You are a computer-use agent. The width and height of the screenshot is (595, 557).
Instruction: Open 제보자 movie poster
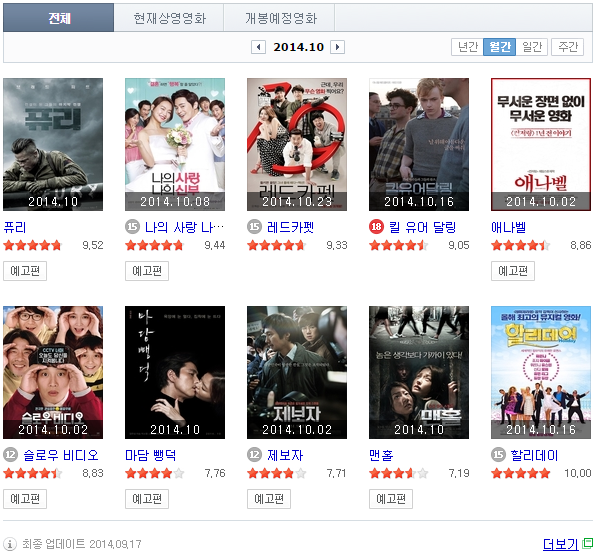pos(297,373)
